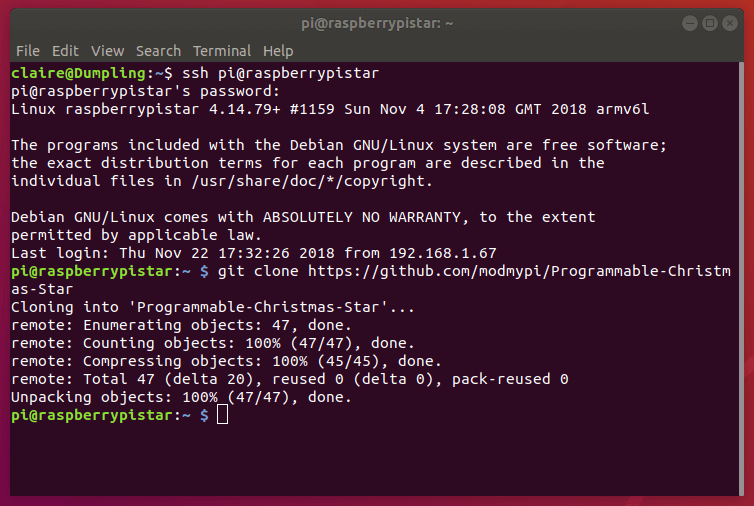The width and height of the screenshot is (754, 506).
Task: Maximize the terminal window
Action: tap(710, 22)
